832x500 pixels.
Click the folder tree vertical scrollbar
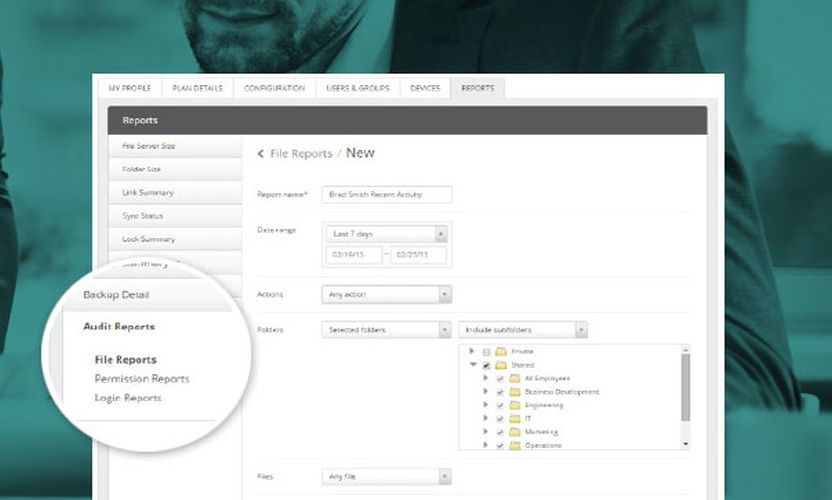point(685,390)
